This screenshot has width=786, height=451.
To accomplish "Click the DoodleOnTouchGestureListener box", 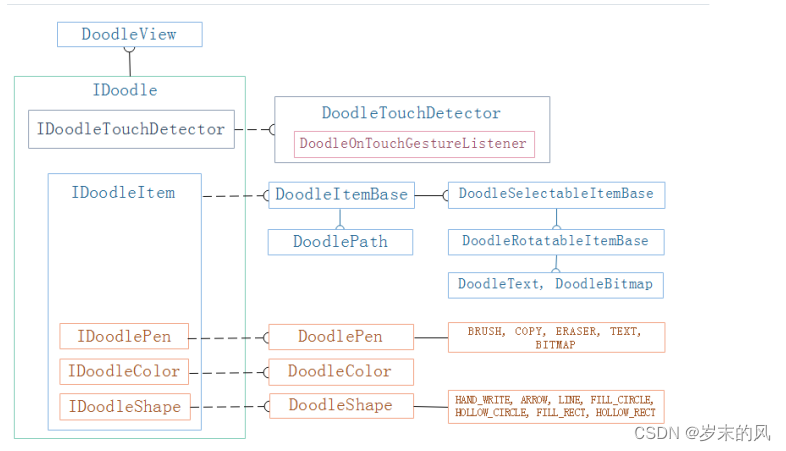I will [414, 144].
